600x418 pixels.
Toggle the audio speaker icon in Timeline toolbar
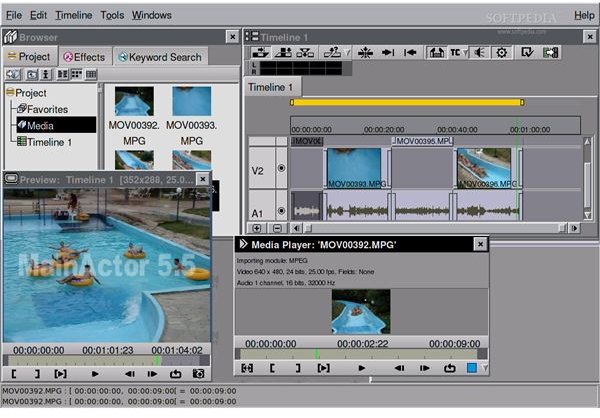(x=479, y=52)
